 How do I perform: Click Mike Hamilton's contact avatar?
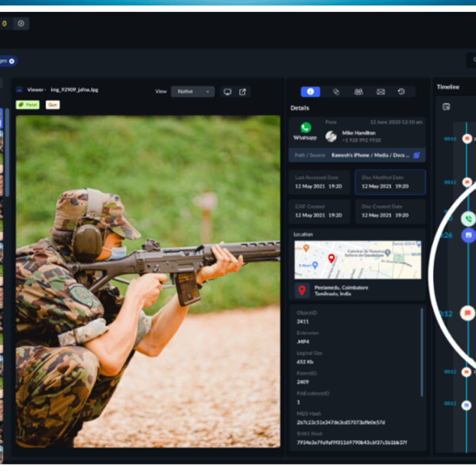coord(331,137)
